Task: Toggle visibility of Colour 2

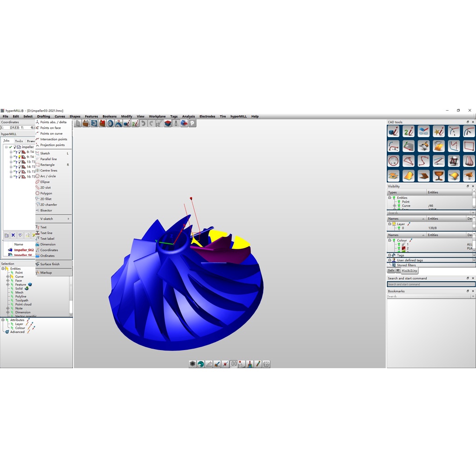Action: (x=399, y=248)
